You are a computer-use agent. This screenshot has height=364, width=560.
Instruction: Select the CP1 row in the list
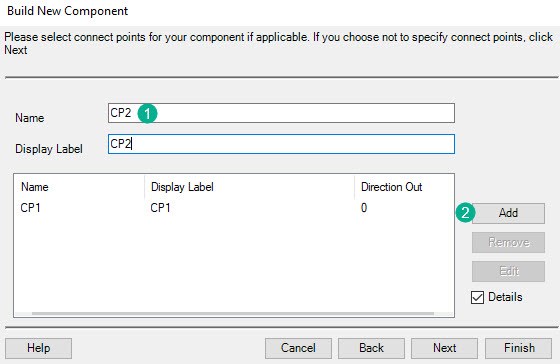[x=234, y=208]
